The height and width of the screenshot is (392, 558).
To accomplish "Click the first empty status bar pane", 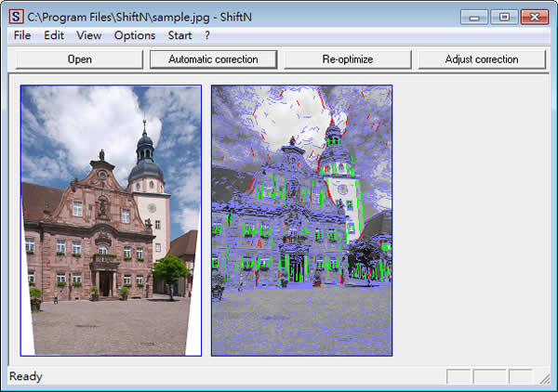I will tap(458, 377).
